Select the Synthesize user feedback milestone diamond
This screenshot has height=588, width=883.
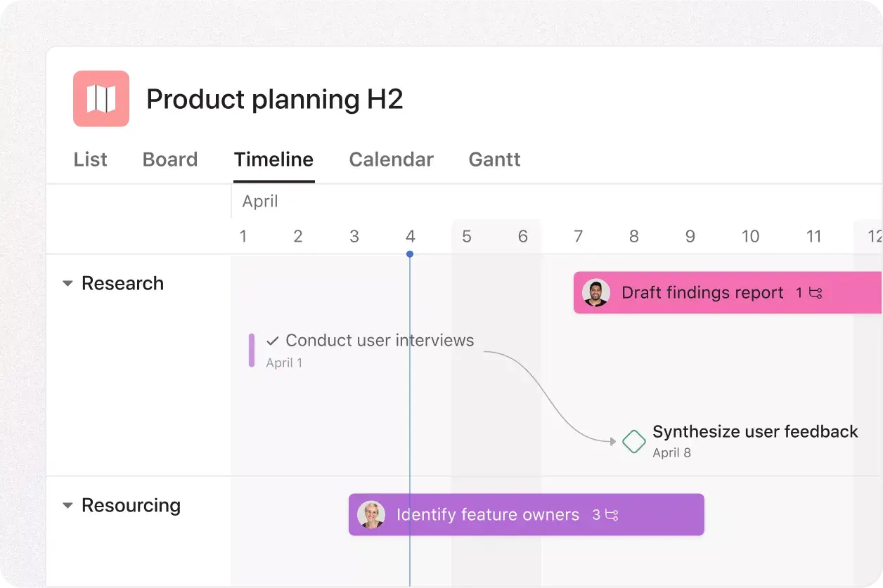[633, 441]
